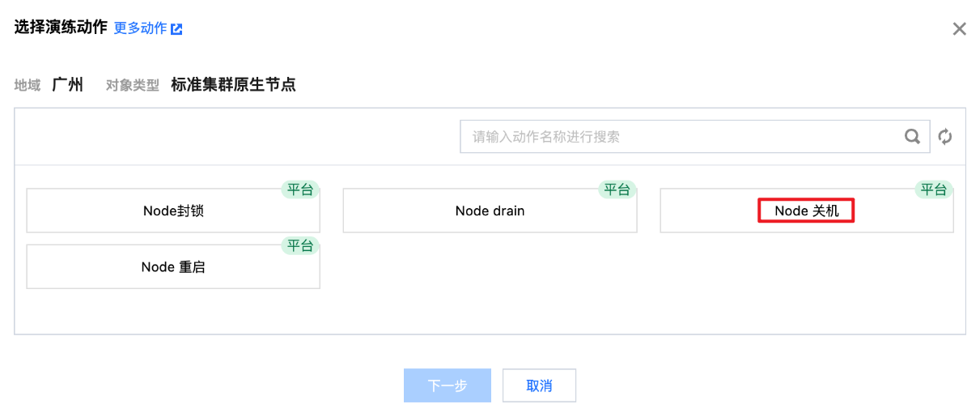Open the 更多动作 link
Screen dimensions: 980x417
[140, 28]
